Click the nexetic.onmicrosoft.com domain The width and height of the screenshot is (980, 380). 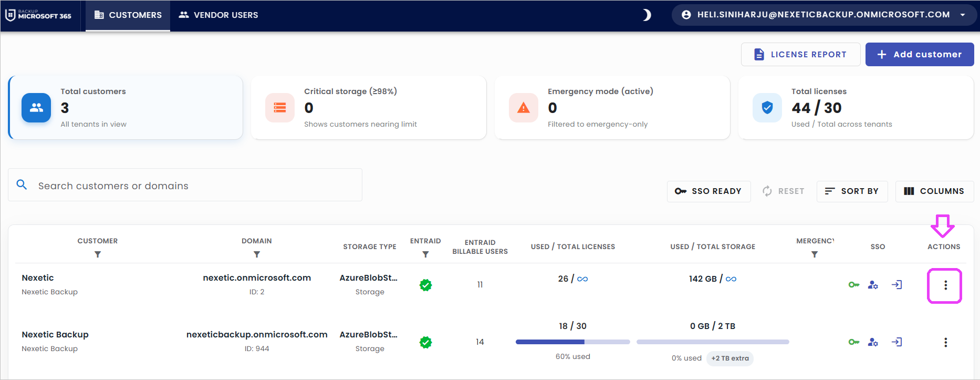click(257, 278)
